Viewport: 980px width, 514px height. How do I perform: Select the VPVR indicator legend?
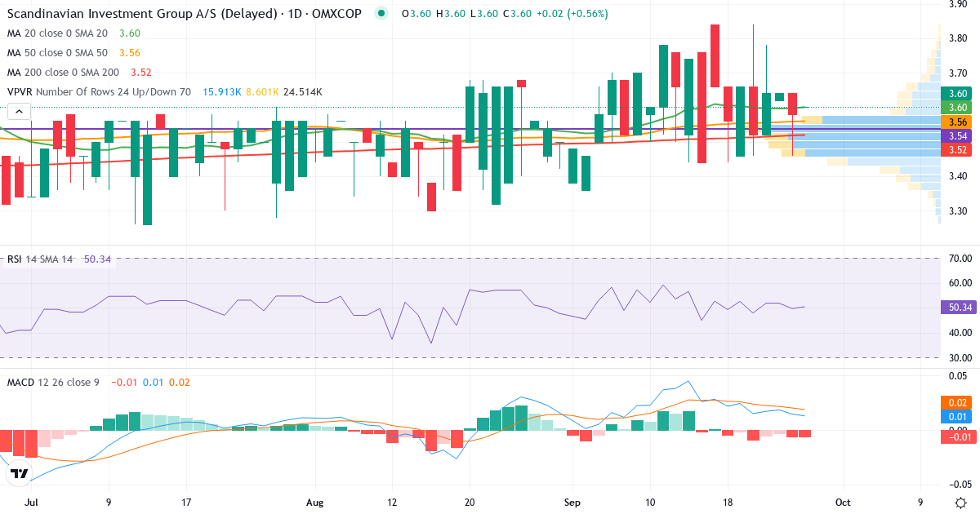99,92
